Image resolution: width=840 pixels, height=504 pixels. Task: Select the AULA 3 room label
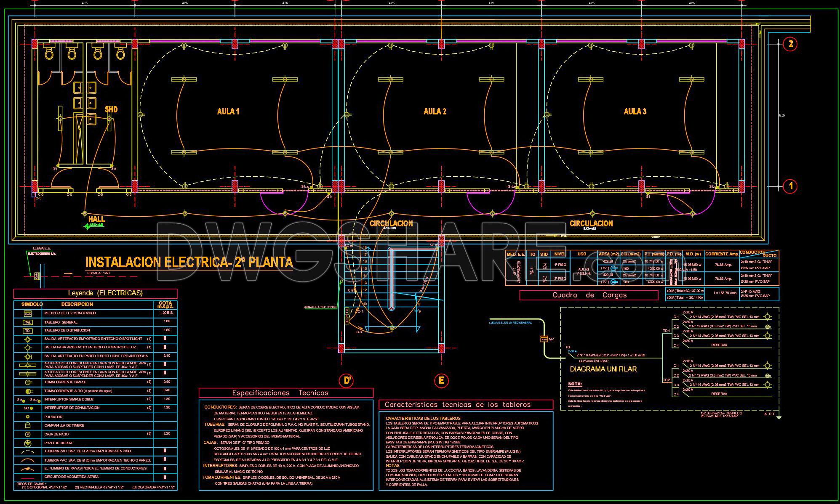click(x=635, y=111)
